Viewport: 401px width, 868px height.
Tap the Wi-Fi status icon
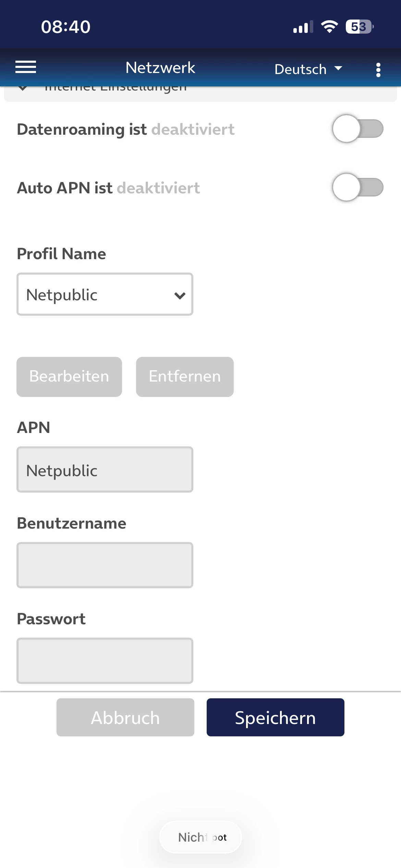(x=329, y=26)
